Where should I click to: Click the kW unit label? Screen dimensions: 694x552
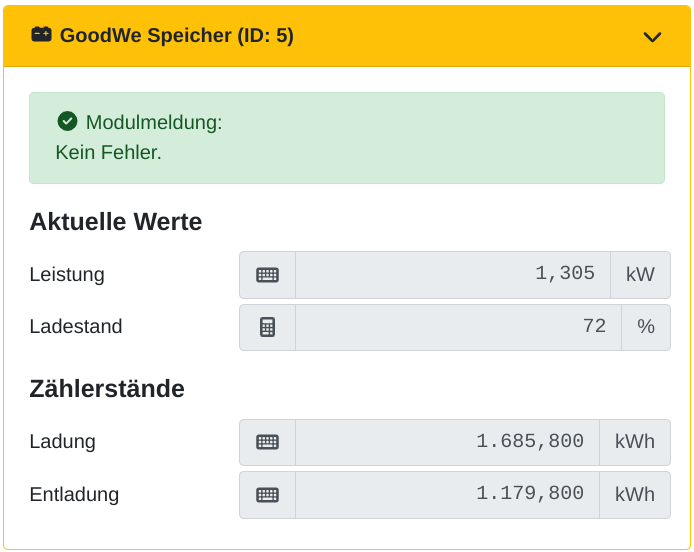point(640,275)
